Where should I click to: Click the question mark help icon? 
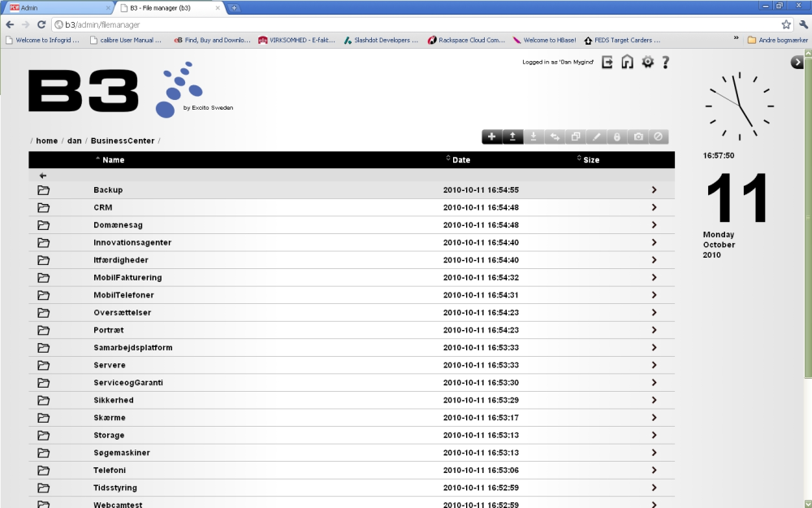point(666,63)
